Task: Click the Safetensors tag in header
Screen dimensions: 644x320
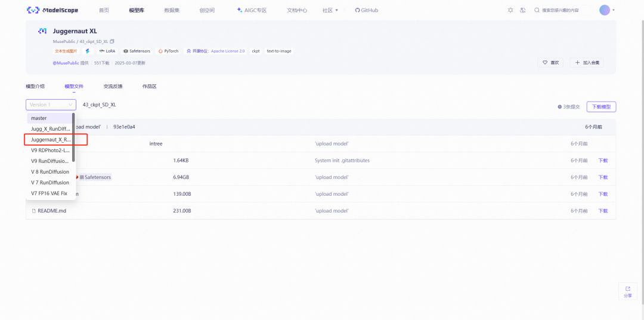Action: coord(137,51)
